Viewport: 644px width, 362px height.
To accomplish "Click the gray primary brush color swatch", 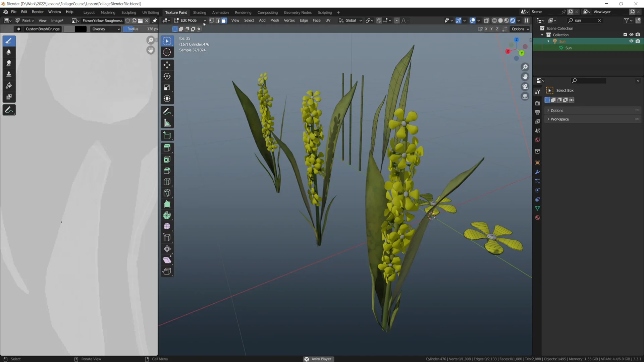I will pos(69,29).
